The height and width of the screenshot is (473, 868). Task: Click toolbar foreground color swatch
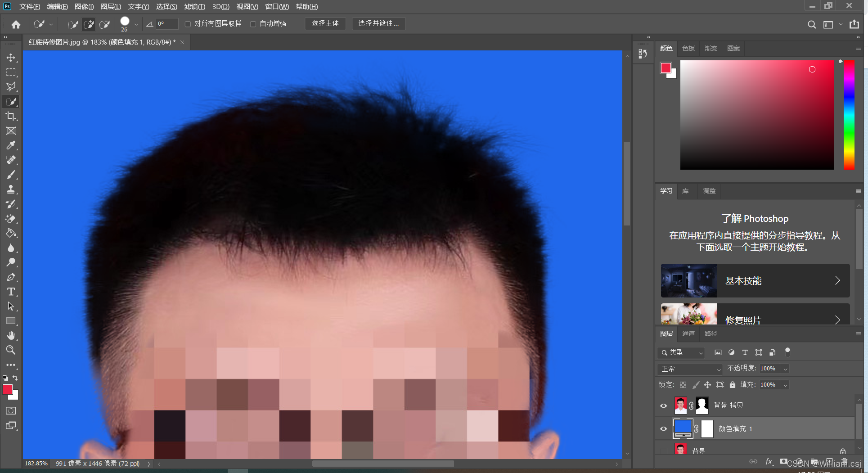8,390
